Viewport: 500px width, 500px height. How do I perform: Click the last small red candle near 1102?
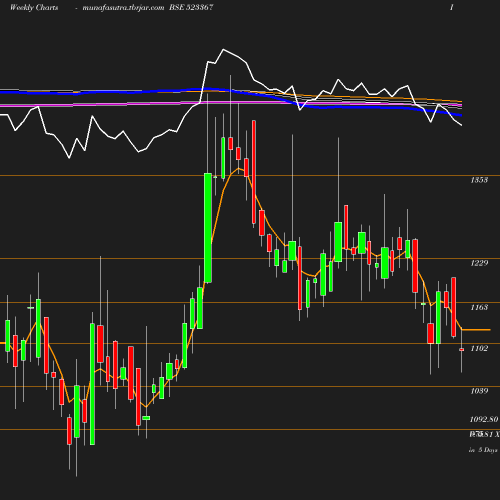point(462,350)
